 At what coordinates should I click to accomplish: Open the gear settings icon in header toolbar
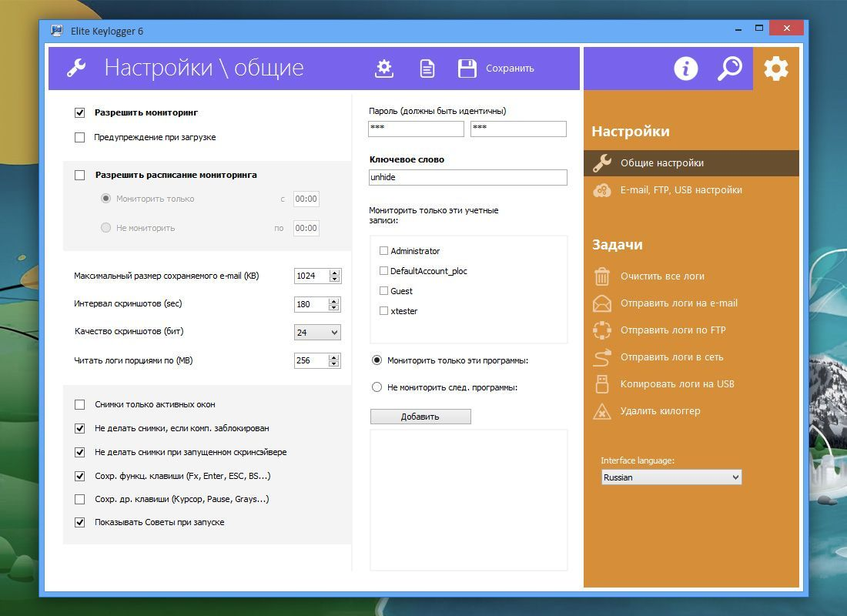coord(384,68)
